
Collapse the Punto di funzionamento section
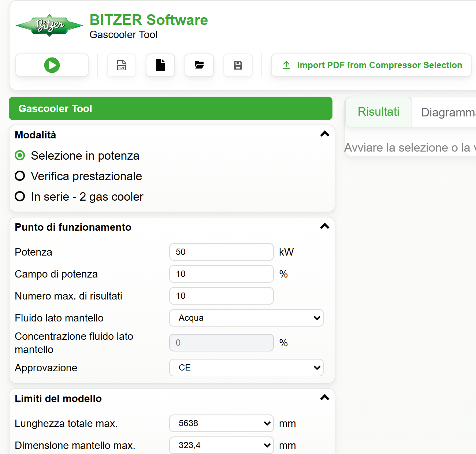(x=325, y=226)
